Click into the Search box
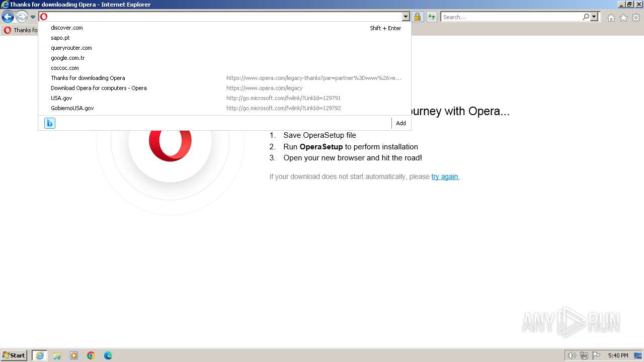The image size is (644, 362). pyautogui.click(x=511, y=17)
